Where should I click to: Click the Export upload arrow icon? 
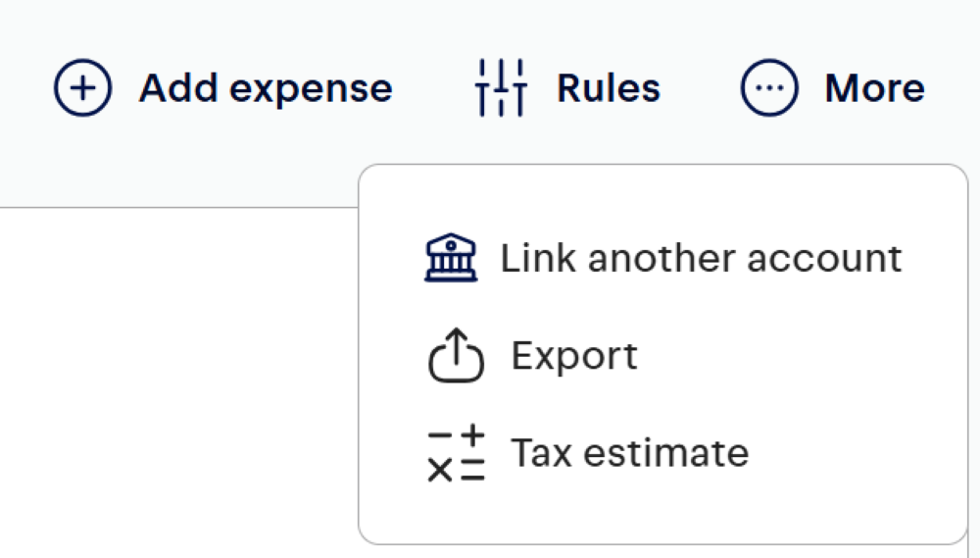click(x=457, y=355)
